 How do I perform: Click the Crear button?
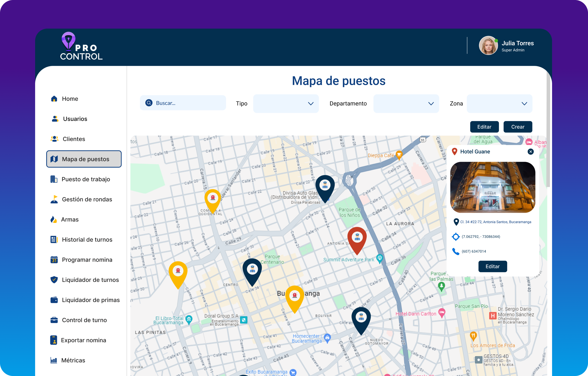[x=518, y=127]
